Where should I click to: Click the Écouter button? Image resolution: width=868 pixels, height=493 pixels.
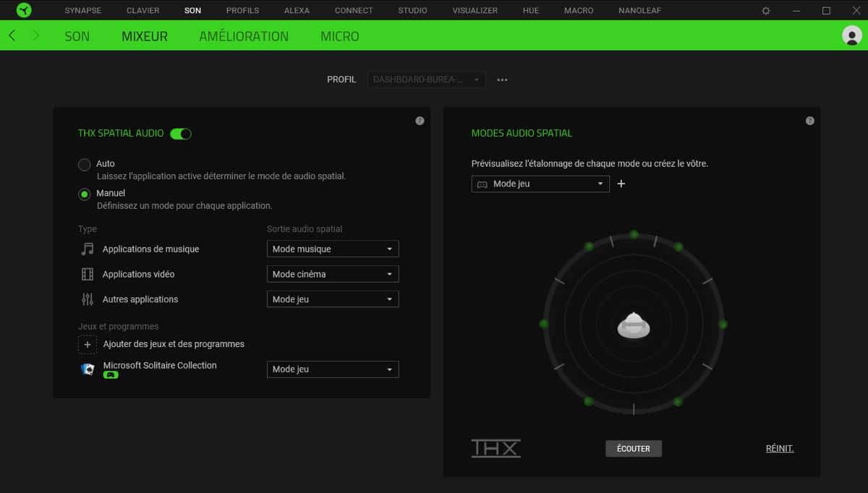(634, 449)
